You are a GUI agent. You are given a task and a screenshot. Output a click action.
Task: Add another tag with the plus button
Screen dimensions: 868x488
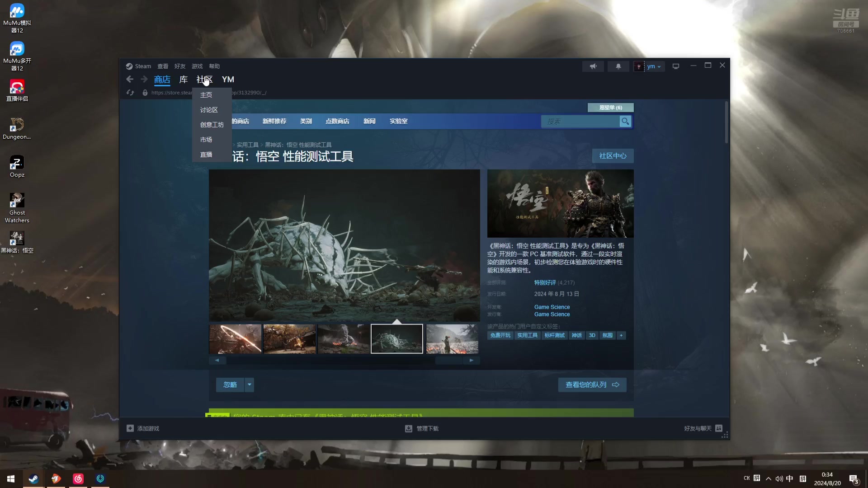click(x=621, y=335)
